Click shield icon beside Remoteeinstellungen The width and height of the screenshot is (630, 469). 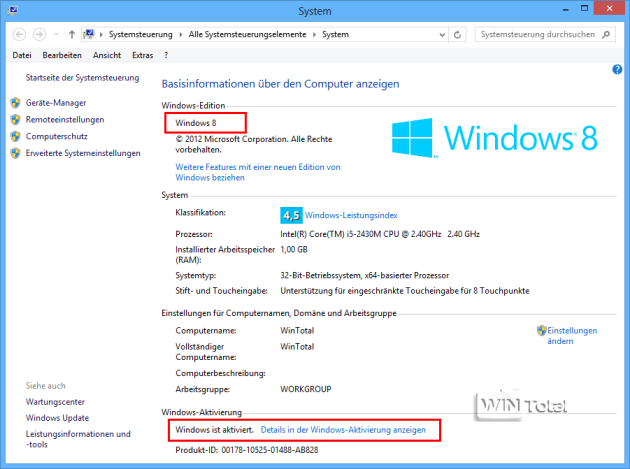point(15,120)
